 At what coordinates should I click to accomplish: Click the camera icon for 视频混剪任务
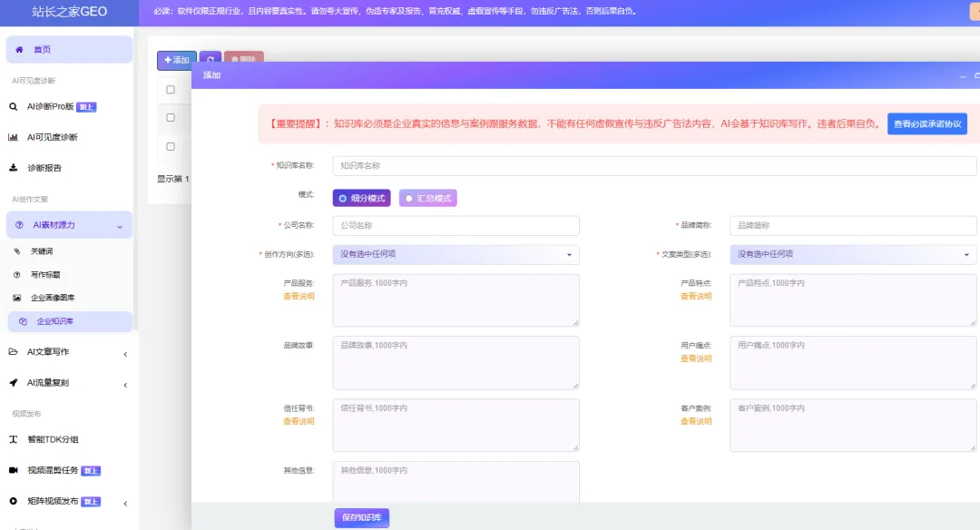pyautogui.click(x=13, y=470)
